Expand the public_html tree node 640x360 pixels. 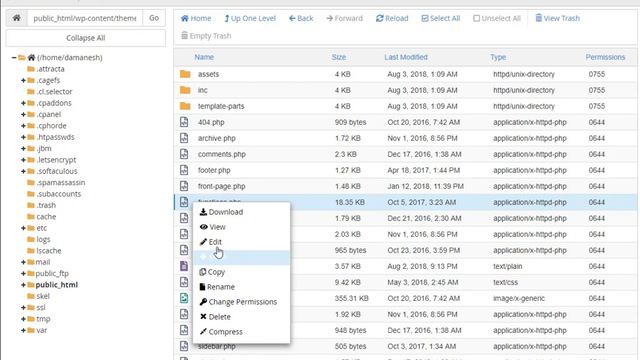point(23,285)
